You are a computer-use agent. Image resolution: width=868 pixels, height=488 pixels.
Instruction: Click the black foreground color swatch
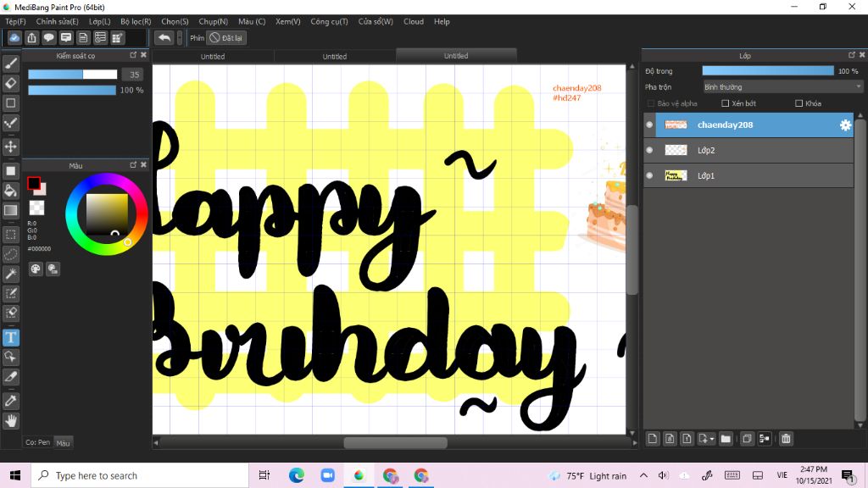tap(34, 183)
